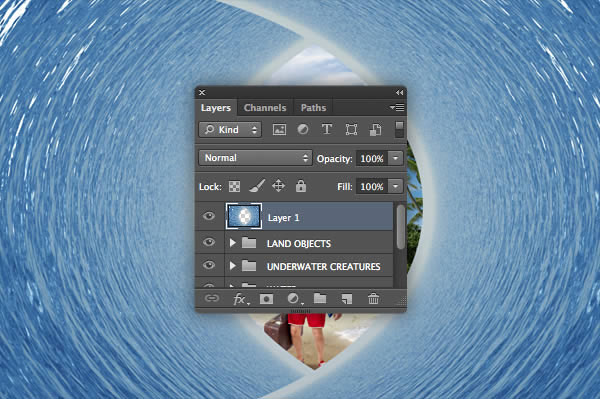Hide the LAND OBJECTS group
Viewport: 600px width, 399px height.
point(209,242)
